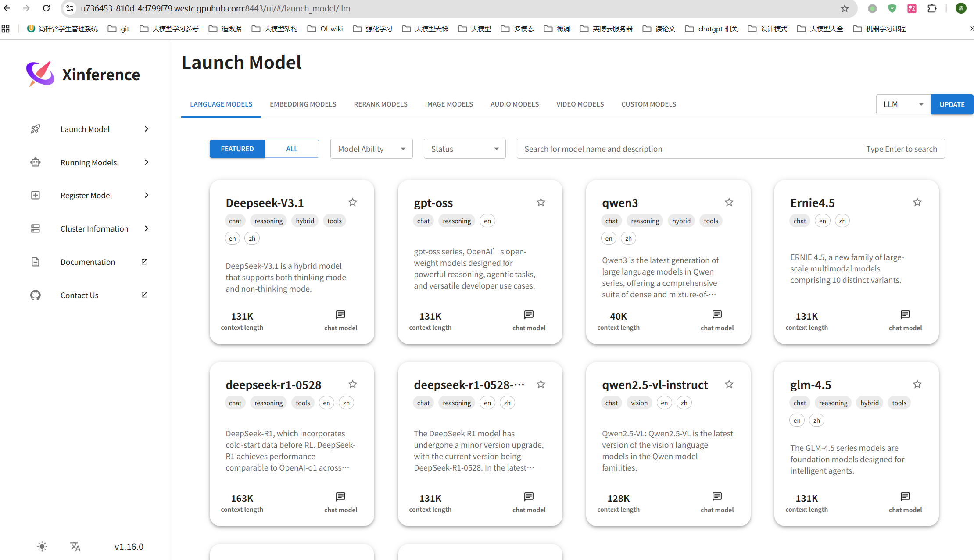
Task: Click the GitHub Contact Us icon
Action: 36,295
